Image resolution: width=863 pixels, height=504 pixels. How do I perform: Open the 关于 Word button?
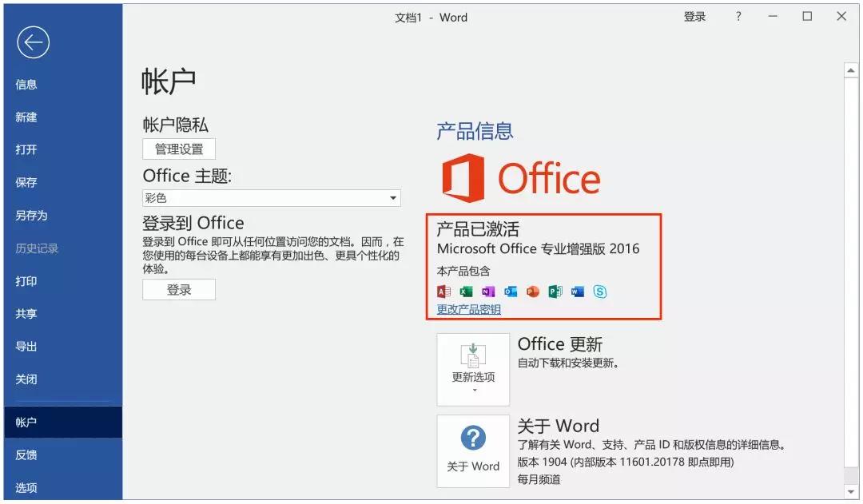click(x=473, y=451)
